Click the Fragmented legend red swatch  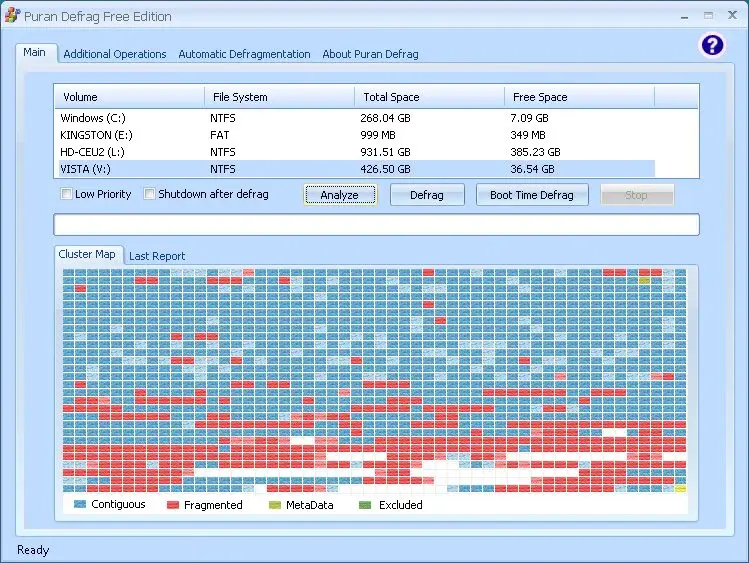[x=172, y=505]
